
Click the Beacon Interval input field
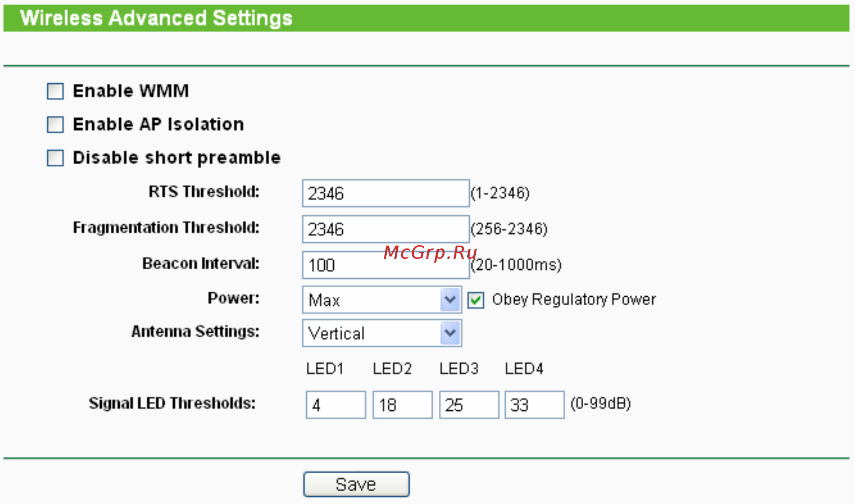coord(386,265)
